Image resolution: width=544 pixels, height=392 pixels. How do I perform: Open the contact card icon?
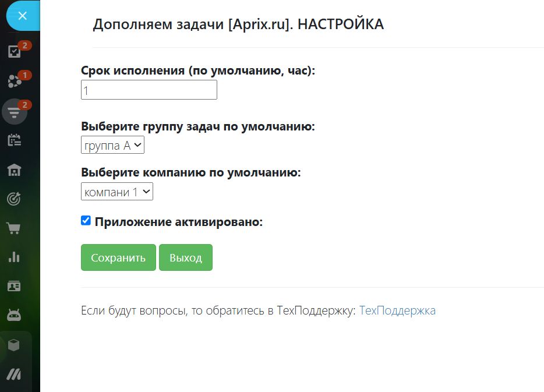click(x=15, y=286)
